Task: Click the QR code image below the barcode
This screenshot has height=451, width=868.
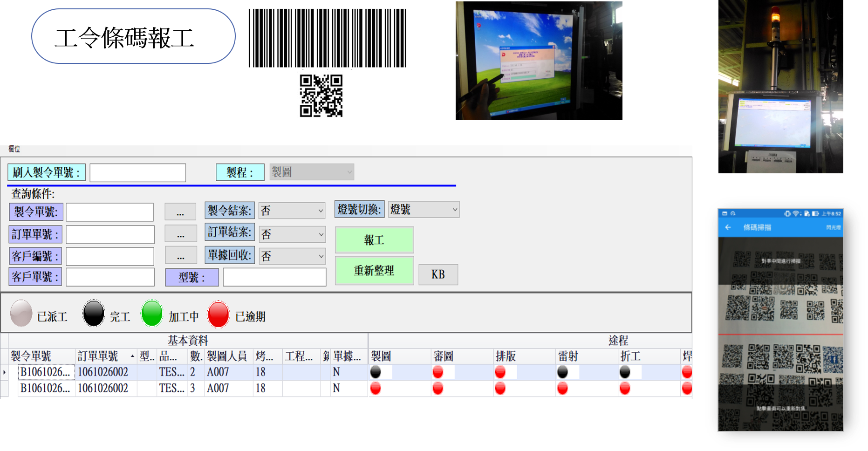Action: 321,96
